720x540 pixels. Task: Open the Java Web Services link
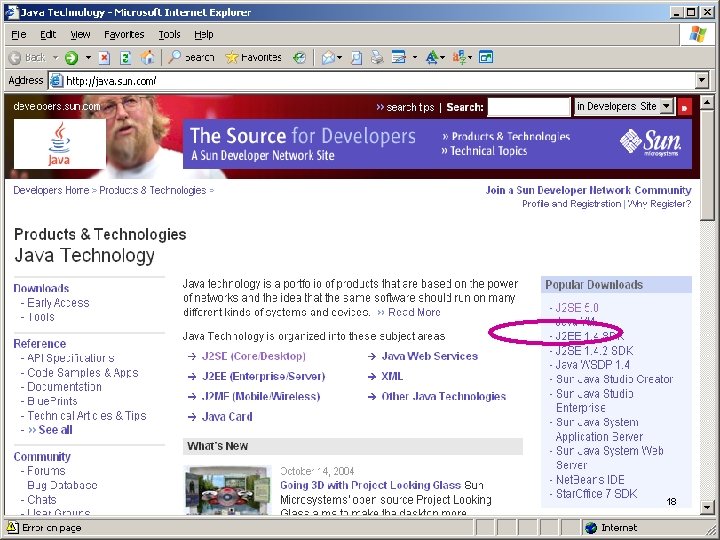[430, 356]
